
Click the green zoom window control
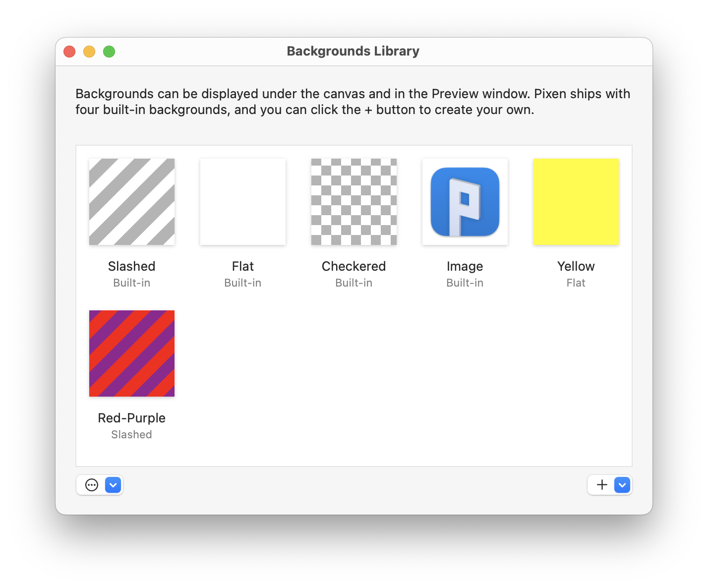coord(109,51)
